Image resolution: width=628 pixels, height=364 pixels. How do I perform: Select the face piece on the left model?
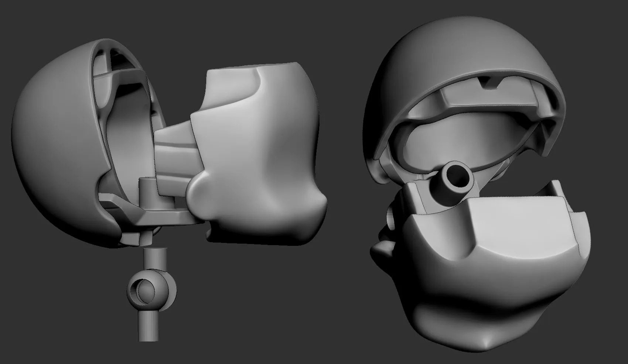(266, 148)
